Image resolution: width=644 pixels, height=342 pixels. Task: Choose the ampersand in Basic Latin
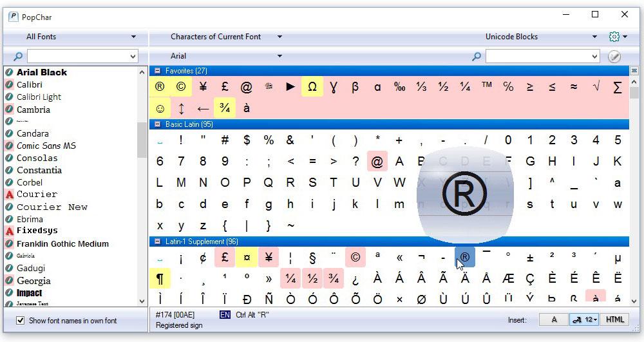pos(290,140)
